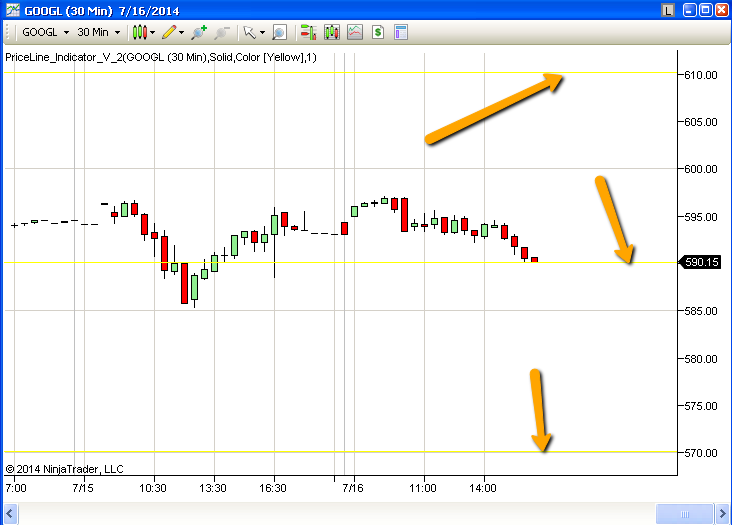Image resolution: width=732 pixels, height=525 pixels.
Task: Click the 13:30 time axis label
Action: pos(212,488)
